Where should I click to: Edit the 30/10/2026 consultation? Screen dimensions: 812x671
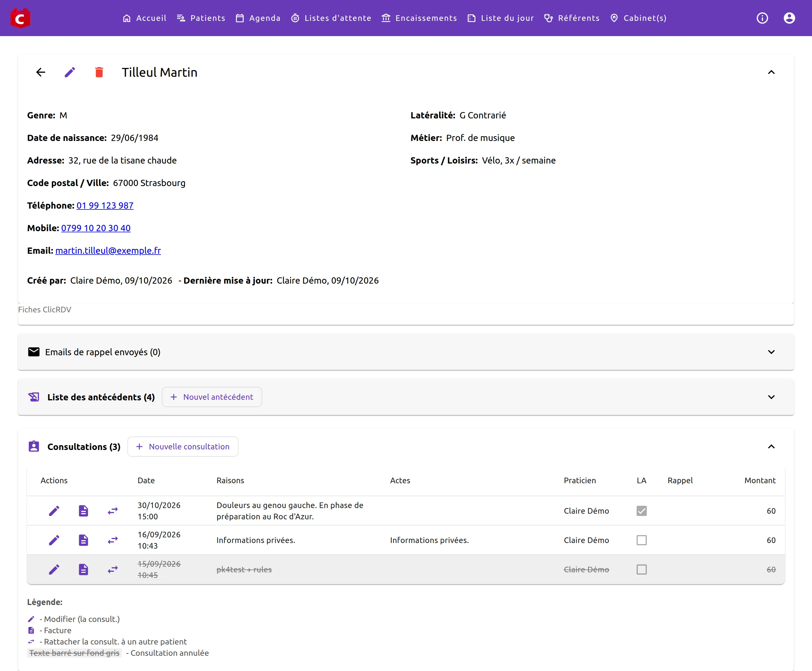pos(54,511)
